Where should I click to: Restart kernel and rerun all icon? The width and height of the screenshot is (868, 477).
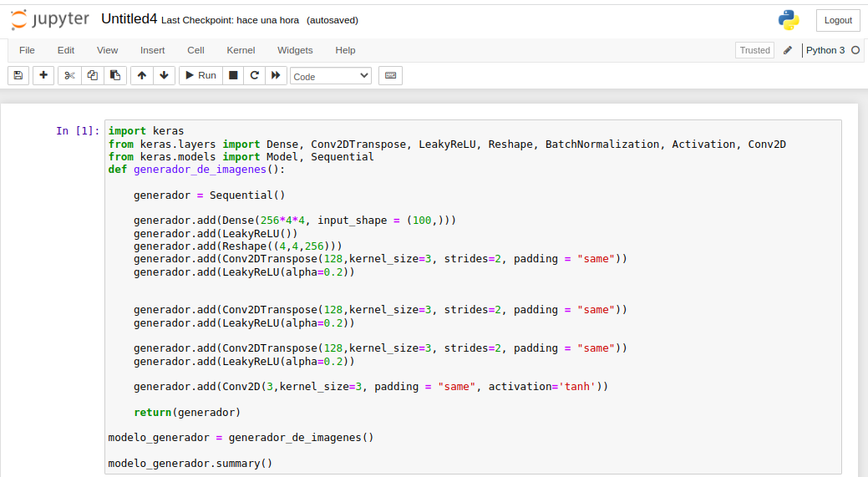coord(276,75)
